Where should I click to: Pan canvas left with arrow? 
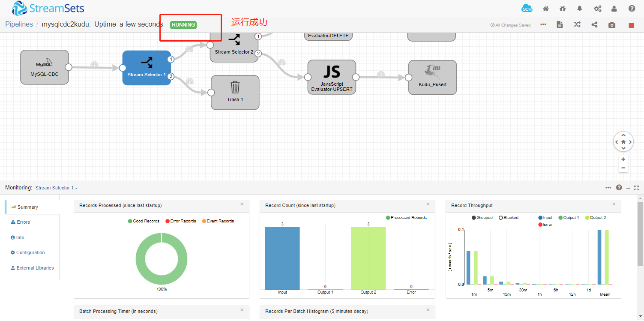(617, 142)
